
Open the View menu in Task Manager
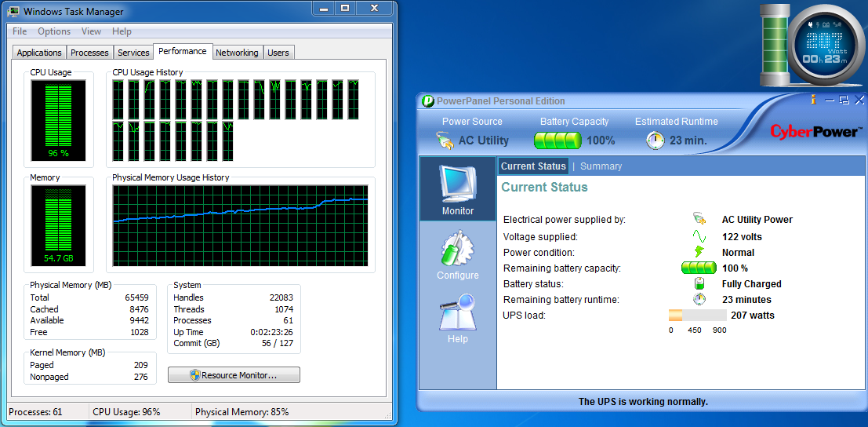click(91, 31)
